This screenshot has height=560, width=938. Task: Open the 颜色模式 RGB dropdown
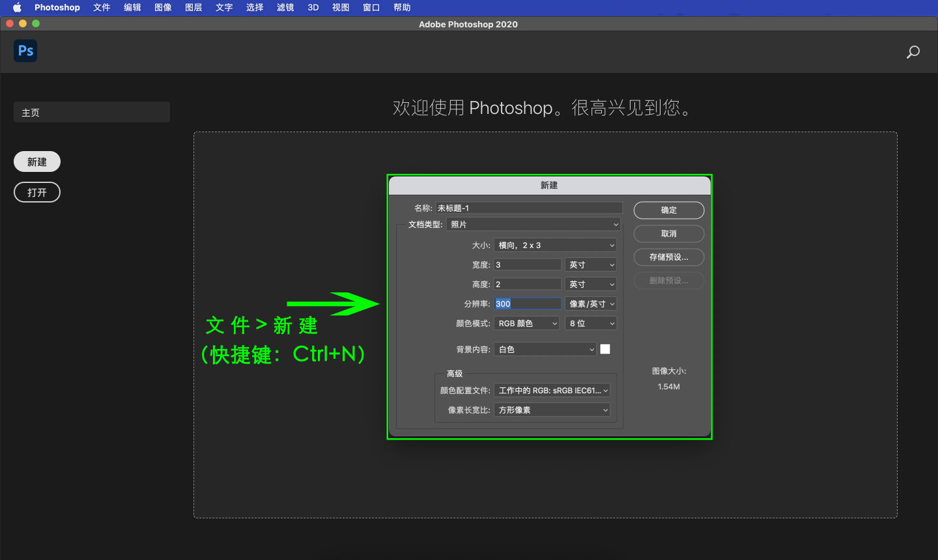coord(526,323)
